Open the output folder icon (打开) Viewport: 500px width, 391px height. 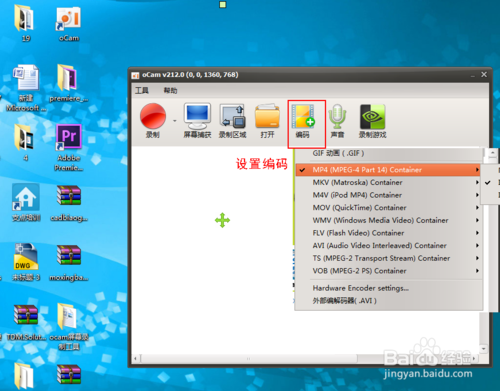point(267,116)
